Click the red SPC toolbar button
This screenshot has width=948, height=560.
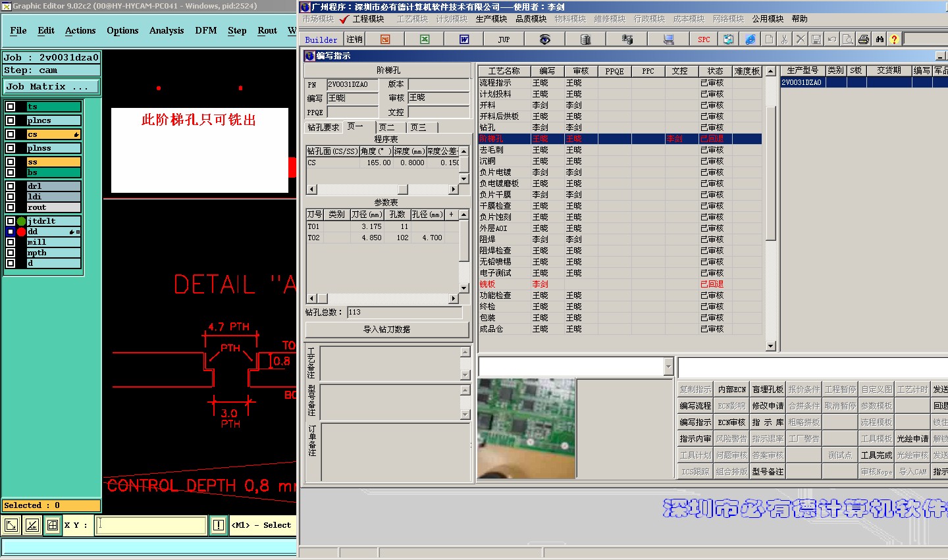coord(704,39)
